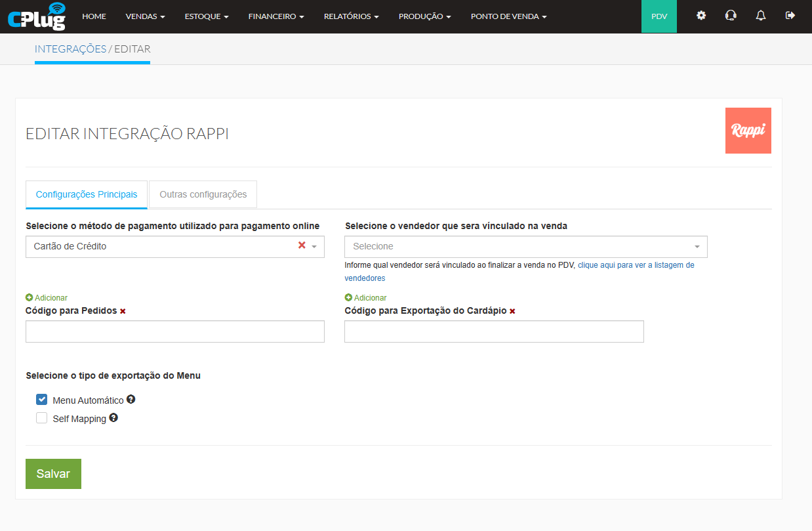The width and height of the screenshot is (812, 531).
Task: Switch to Configurações Principais tab
Action: tap(87, 194)
